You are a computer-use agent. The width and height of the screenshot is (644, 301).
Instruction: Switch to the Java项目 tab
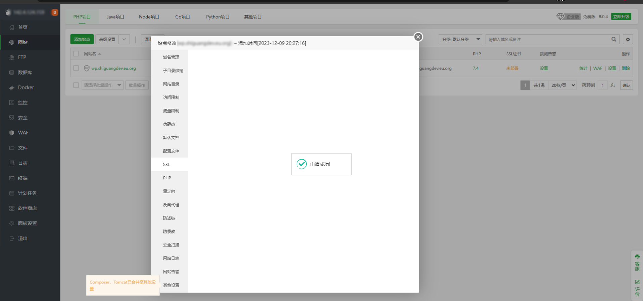(x=115, y=17)
